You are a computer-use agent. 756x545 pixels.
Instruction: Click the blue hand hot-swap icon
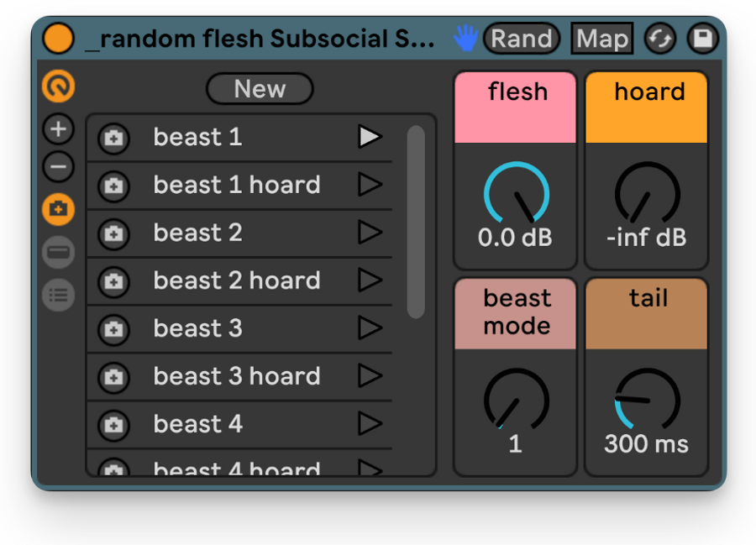point(465,39)
